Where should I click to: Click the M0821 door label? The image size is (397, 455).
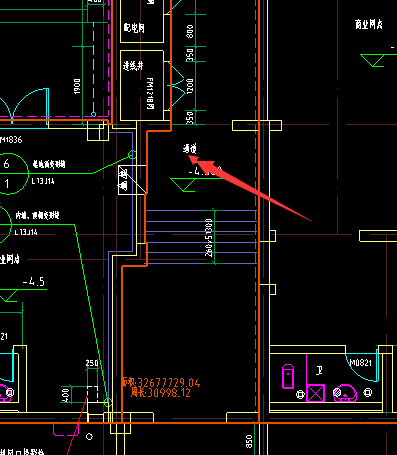click(360, 362)
